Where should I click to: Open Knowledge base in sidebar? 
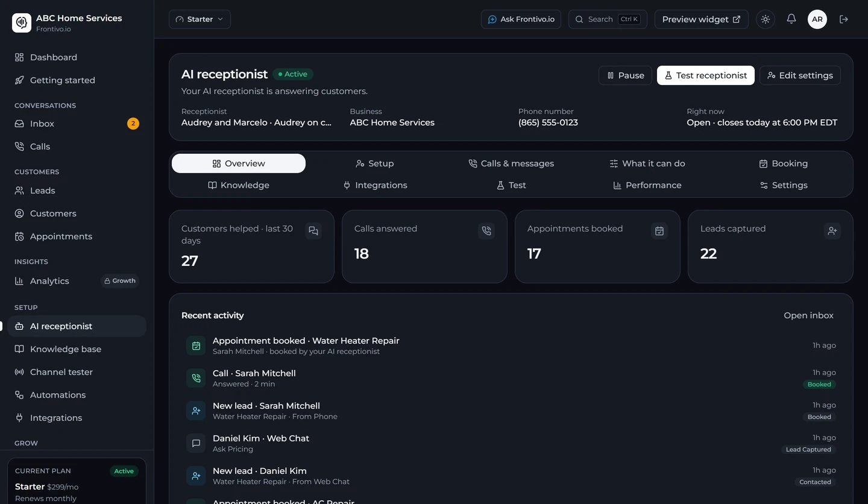(x=77, y=349)
